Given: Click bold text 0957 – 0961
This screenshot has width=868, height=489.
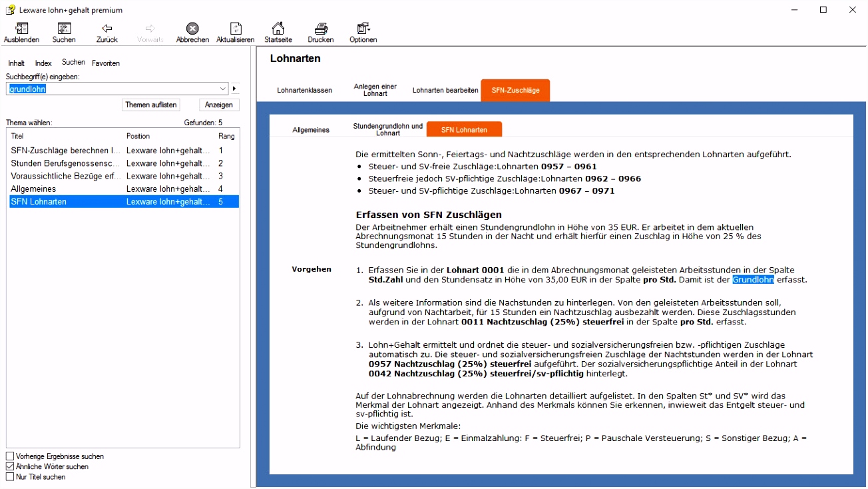Looking at the screenshot, I should point(569,167).
